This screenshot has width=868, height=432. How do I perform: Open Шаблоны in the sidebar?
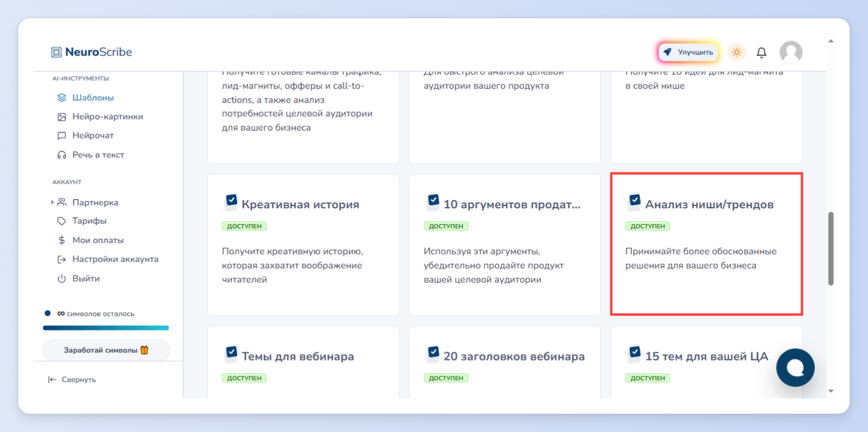coord(93,98)
